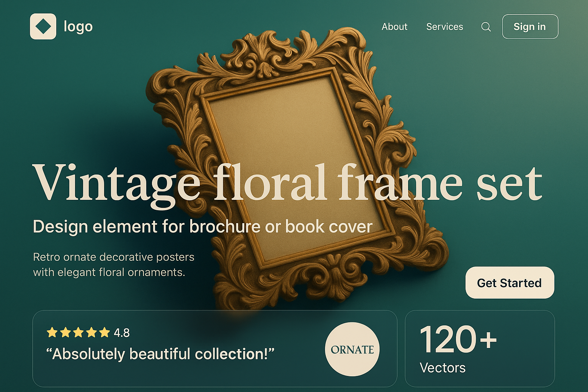Click the "logo" brand text
The height and width of the screenshot is (392, 588).
78,27
